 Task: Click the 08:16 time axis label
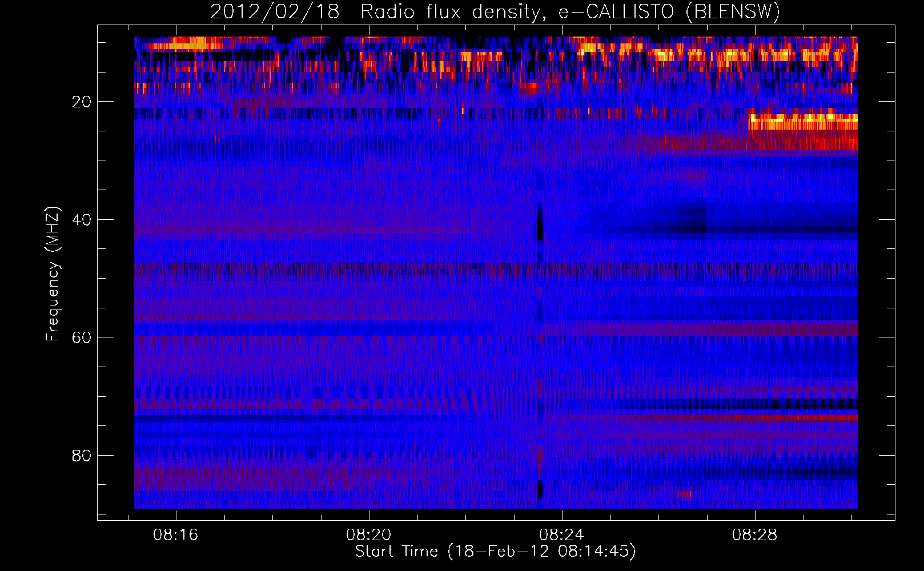(x=176, y=534)
